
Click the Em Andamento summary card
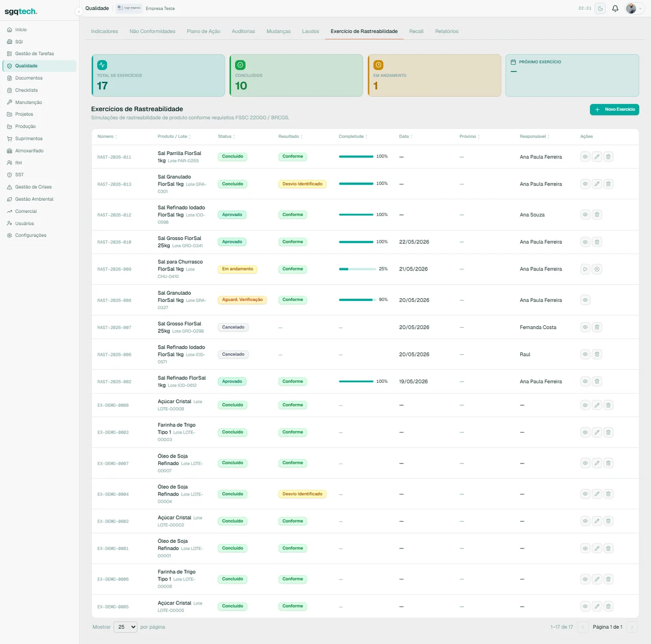435,75
